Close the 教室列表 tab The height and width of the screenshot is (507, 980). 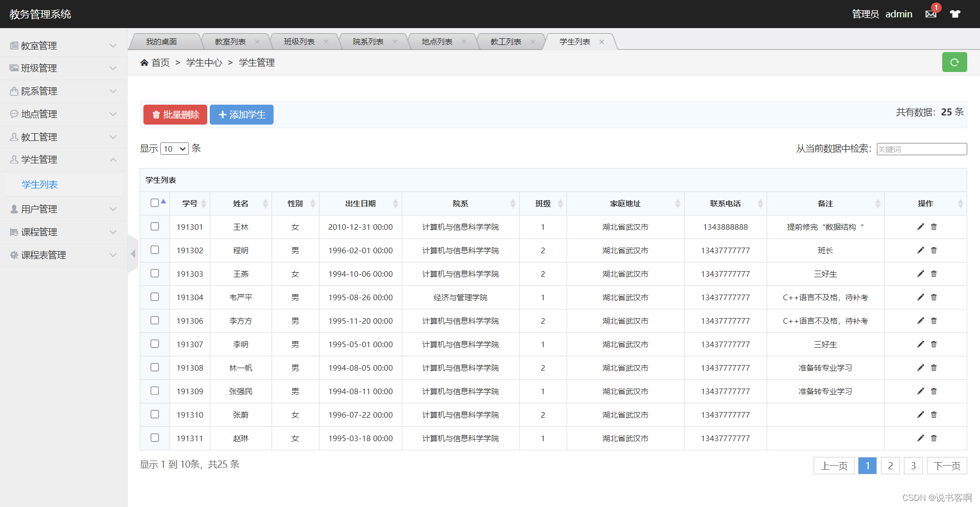point(257,42)
